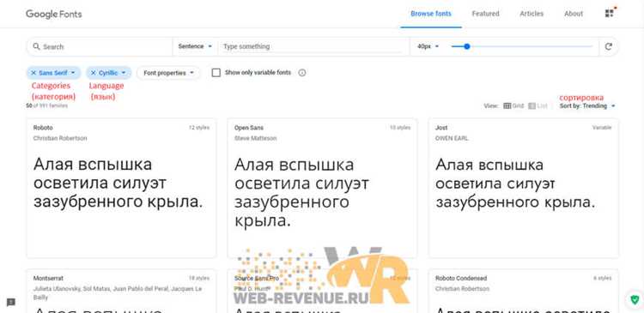Image resolution: width=644 pixels, height=313 pixels.
Task: Click the Roboto sample text preview
Action: coord(118,184)
